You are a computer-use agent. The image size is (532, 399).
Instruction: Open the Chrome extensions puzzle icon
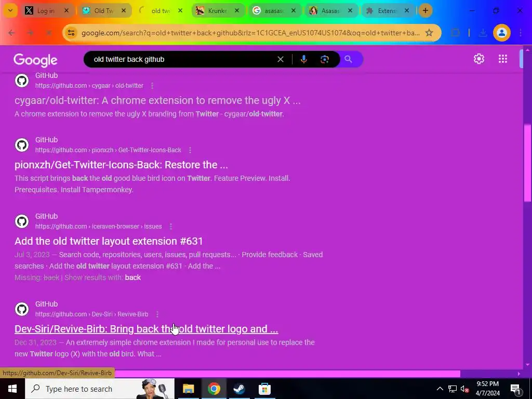coord(455,33)
